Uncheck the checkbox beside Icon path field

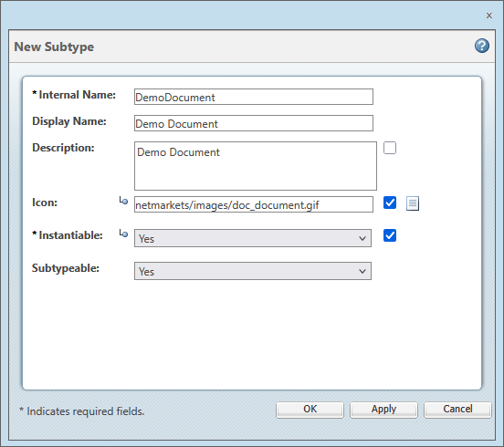pyautogui.click(x=390, y=203)
